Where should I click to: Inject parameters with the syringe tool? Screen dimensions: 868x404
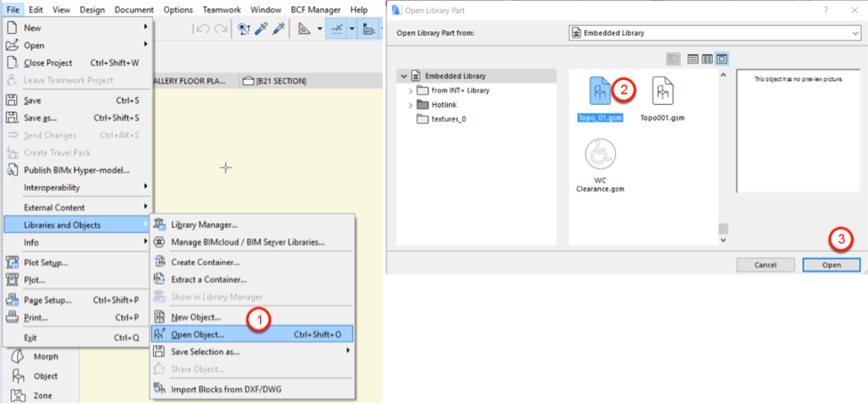(279, 28)
